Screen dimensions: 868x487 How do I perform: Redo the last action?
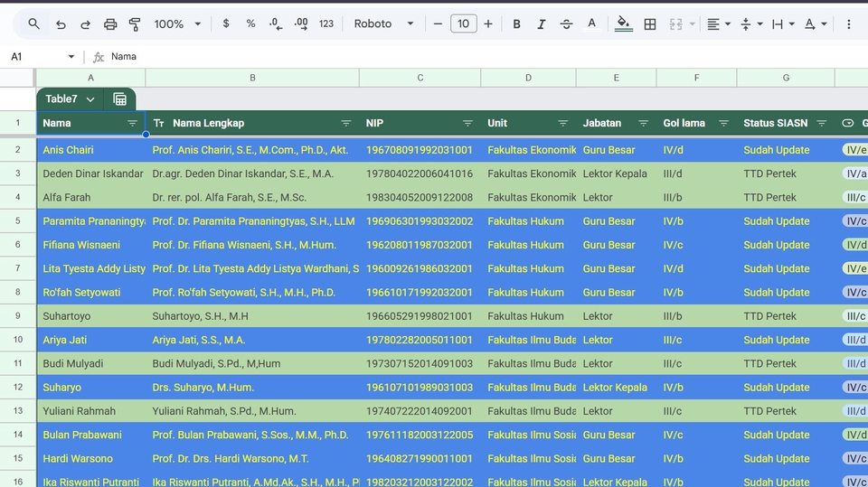click(x=85, y=23)
